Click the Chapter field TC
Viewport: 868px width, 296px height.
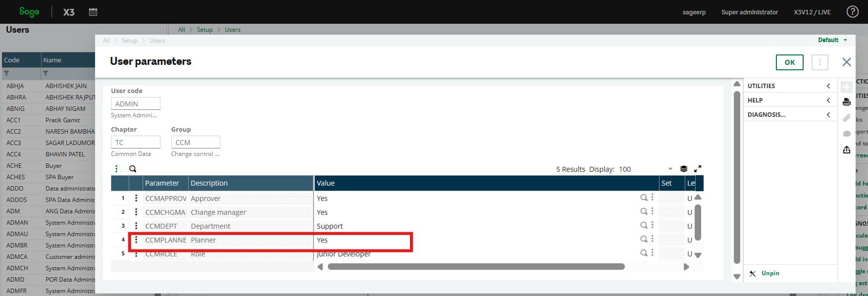[136, 143]
